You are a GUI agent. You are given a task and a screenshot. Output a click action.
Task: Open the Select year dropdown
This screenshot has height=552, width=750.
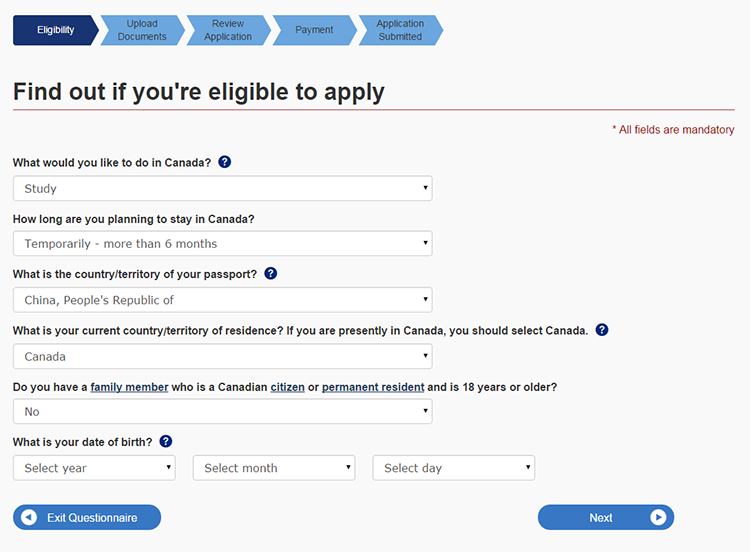pyautogui.click(x=94, y=467)
